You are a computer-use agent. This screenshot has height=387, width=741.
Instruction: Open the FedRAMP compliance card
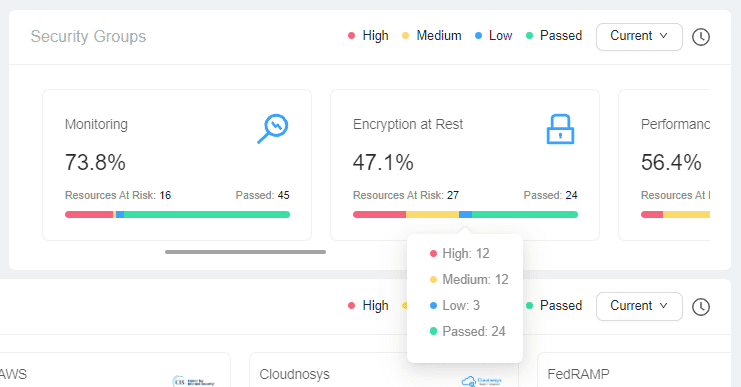pos(639,370)
